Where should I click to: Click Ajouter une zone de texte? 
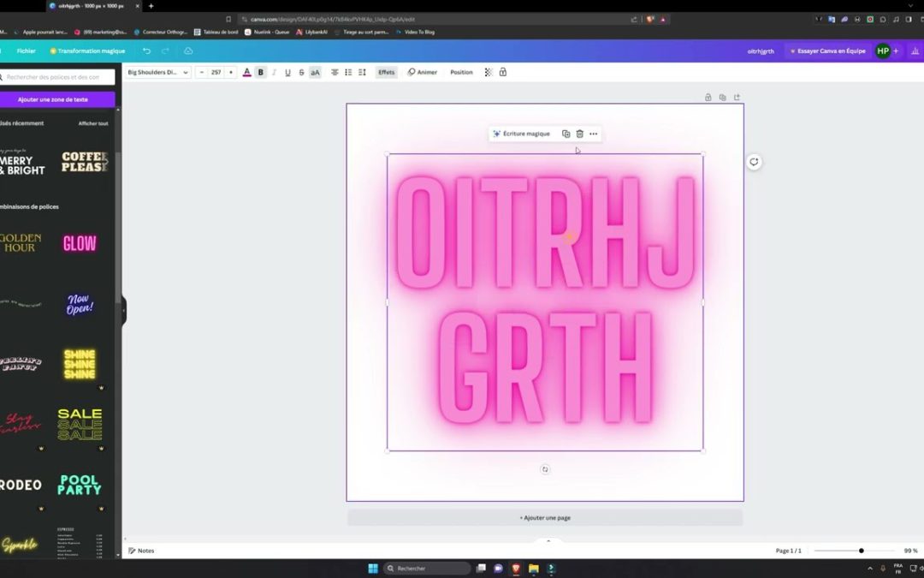[56, 99]
